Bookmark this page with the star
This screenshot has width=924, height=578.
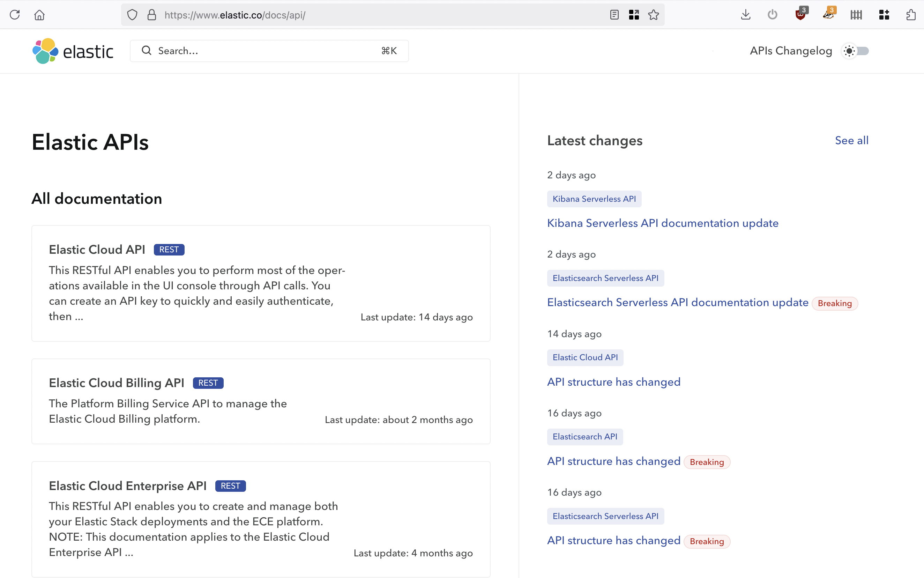pyautogui.click(x=653, y=15)
